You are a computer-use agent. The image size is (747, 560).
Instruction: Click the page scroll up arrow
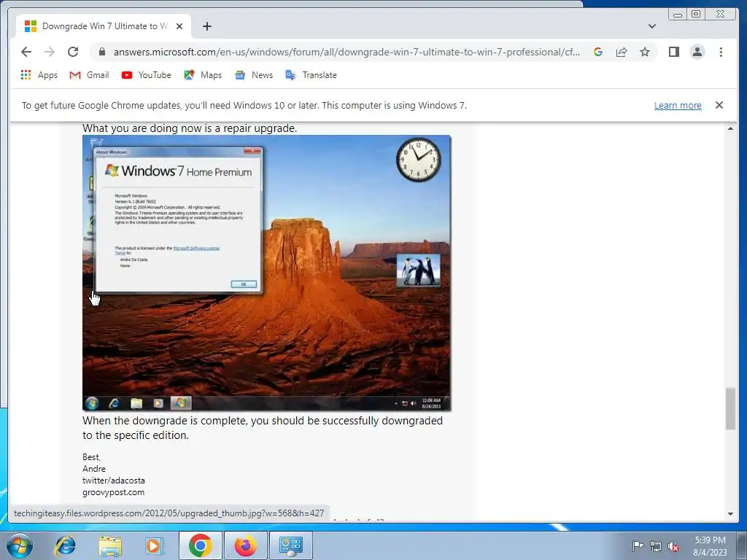pyautogui.click(x=730, y=128)
